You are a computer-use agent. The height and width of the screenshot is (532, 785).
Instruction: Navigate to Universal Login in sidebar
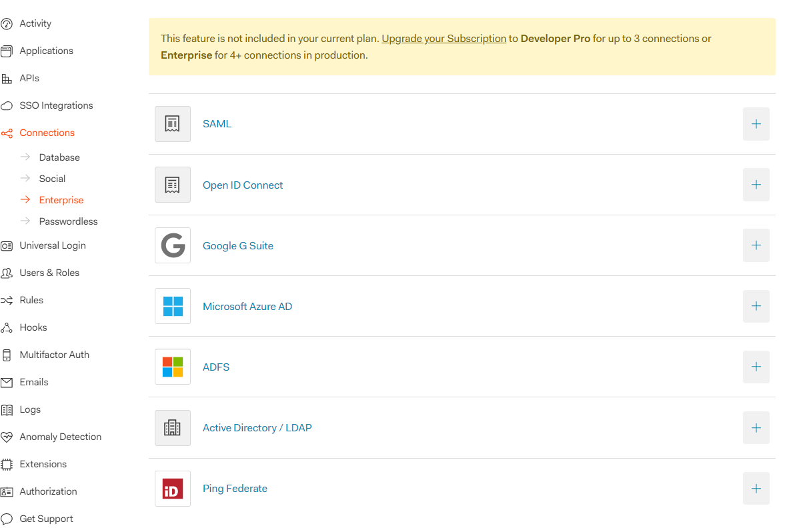tap(53, 245)
